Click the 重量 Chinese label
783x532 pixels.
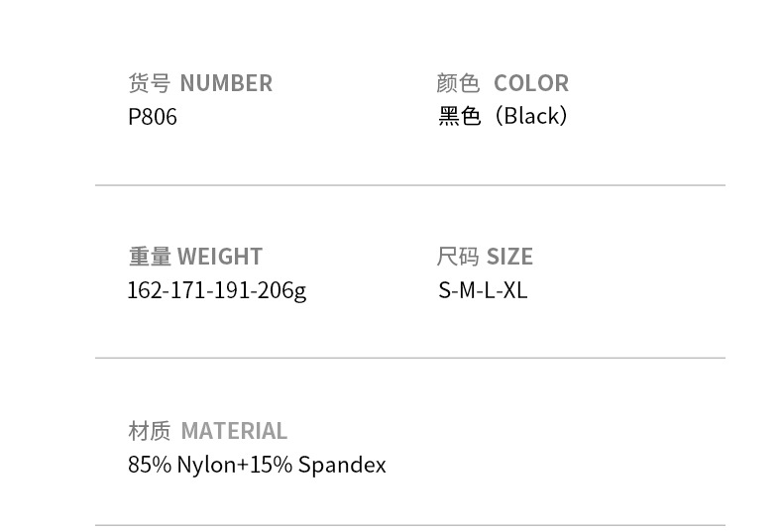point(150,257)
